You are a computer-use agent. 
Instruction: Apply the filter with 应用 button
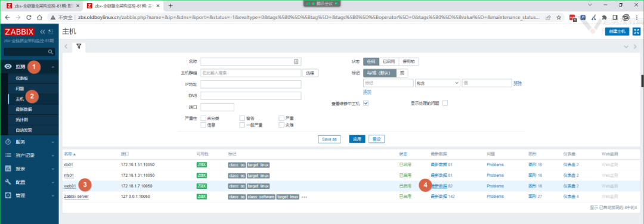pos(357,139)
